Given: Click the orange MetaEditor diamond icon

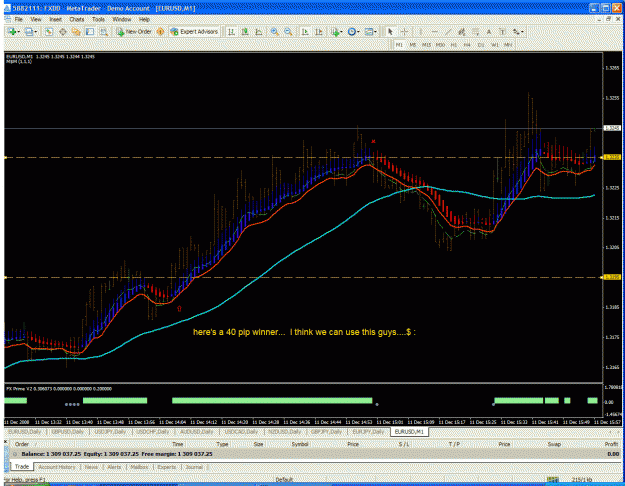Looking at the screenshot, I should point(160,32).
